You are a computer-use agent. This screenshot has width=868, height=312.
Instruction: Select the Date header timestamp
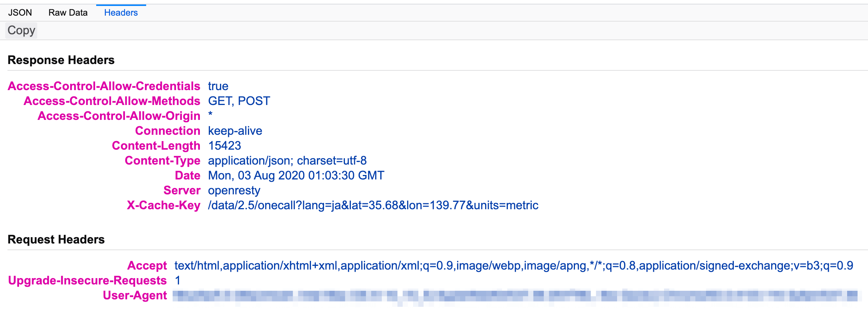pyautogui.click(x=296, y=175)
